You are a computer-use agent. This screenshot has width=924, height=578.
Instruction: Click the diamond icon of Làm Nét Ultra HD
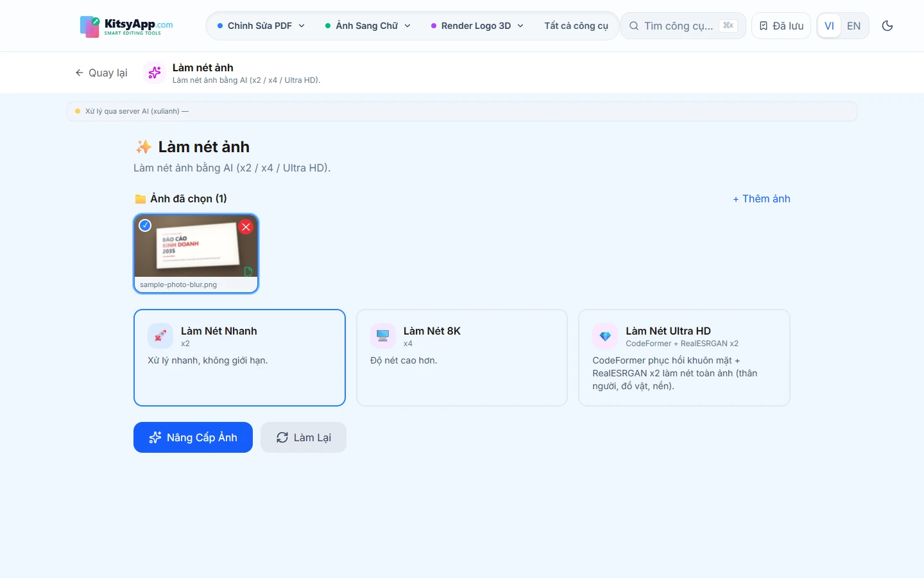[605, 336]
